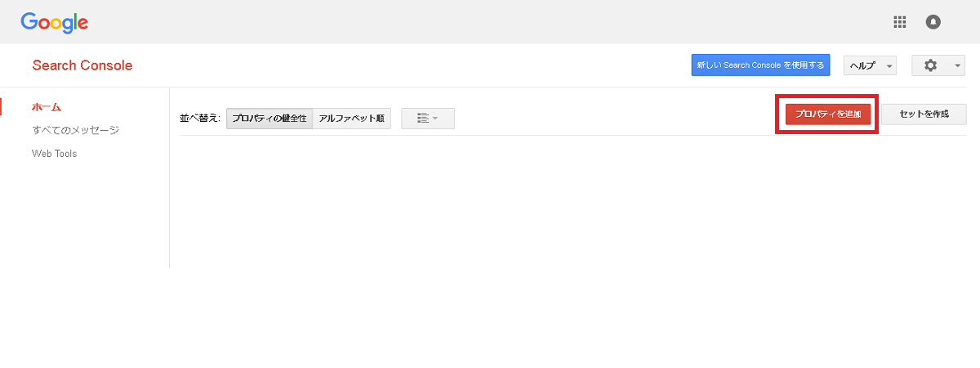The width and height of the screenshot is (980, 368).
Task: Select ホーム in the sidebar
Action: point(47,107)
